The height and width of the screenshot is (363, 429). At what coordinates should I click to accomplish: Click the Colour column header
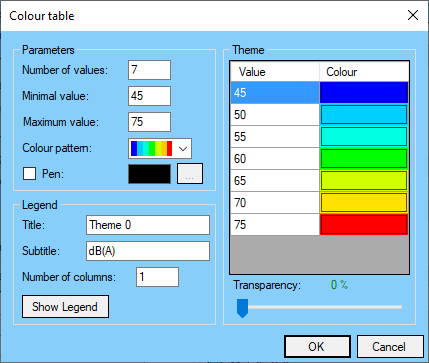click(364, 72)
